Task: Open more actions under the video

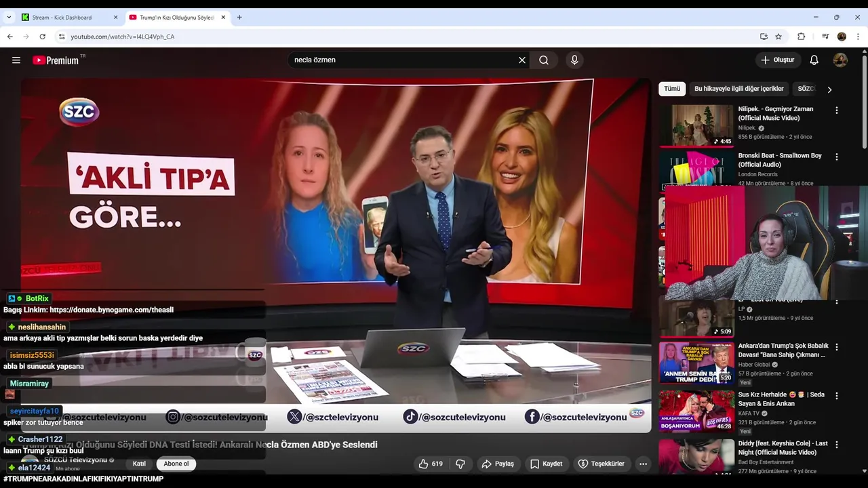Action: (x=643, y=464)
